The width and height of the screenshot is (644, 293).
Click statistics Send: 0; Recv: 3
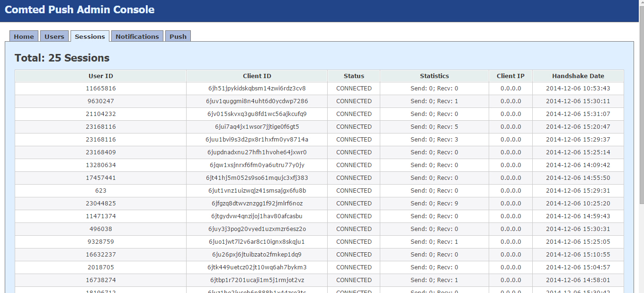(x=434, y=140)
